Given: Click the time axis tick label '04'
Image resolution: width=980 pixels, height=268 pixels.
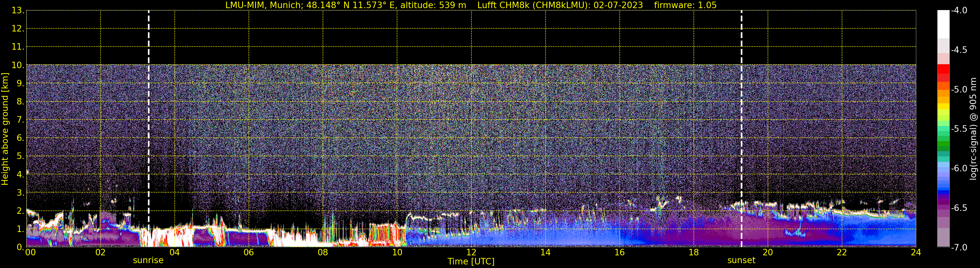Looking at the screenshot, I should tap(175, 252).
